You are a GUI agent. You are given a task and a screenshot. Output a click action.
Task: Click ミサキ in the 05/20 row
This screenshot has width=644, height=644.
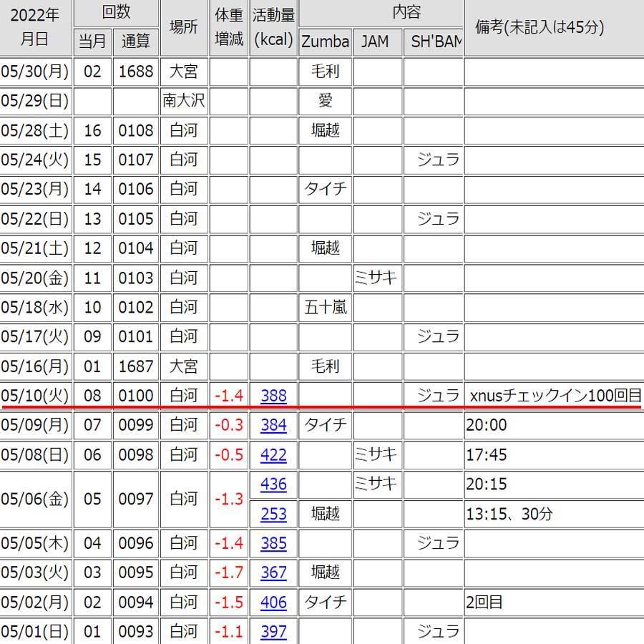click(x=376, y=278)
